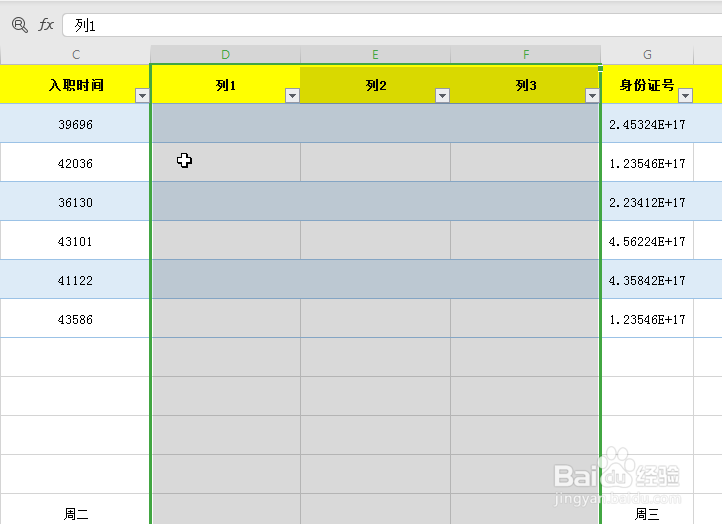Open the 入职时间 filter dropdown
The height and width of the screenshot is (524, 722).
tap(142, 96)
